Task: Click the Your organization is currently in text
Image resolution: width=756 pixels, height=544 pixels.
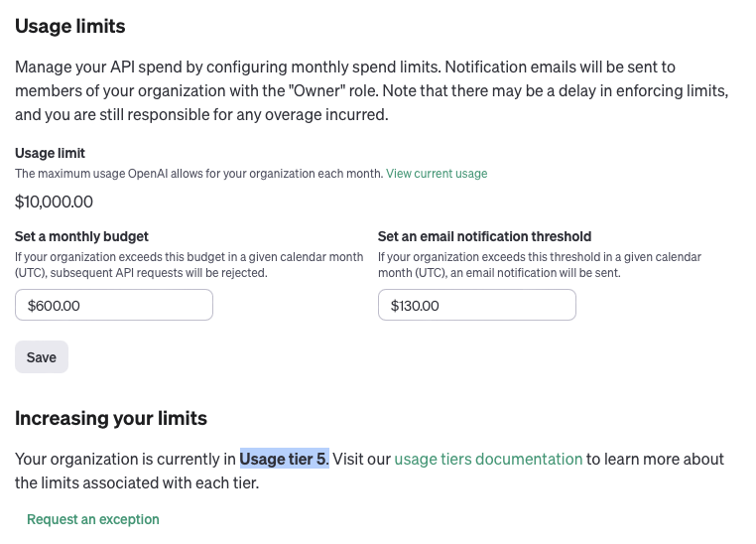Action: pyautogui.click(x=126, y=459)
